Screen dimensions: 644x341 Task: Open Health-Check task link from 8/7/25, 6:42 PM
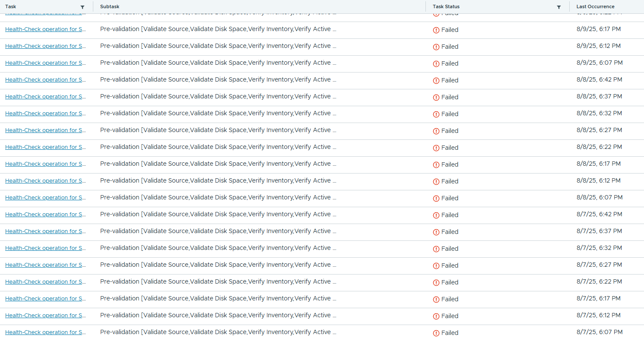coord(45,215)
